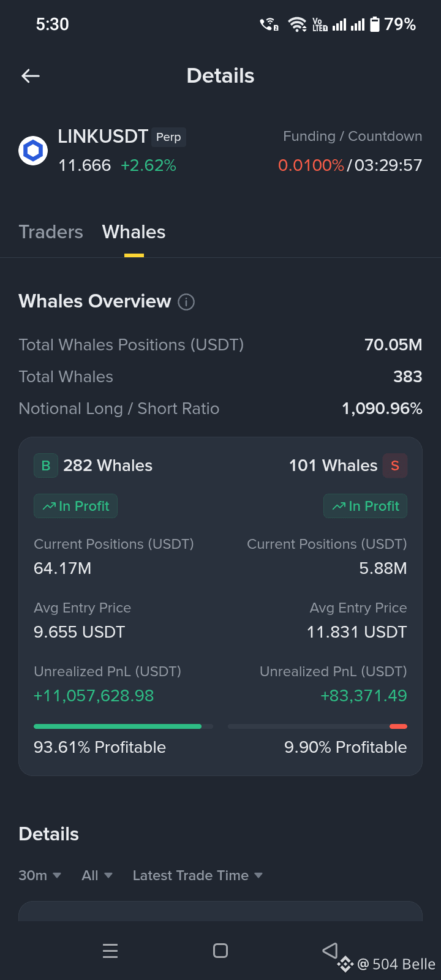Tap the battery status icon

[x=375, y=24]
